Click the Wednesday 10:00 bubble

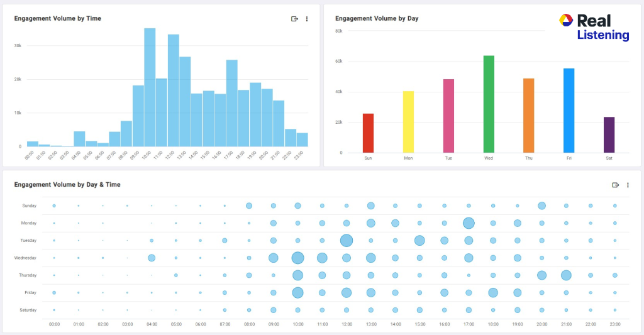point(297,258)
